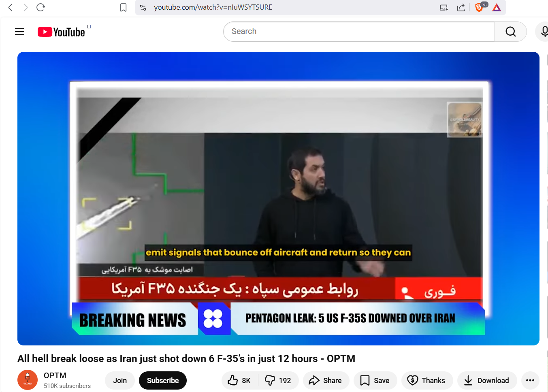Open Brave Rewards triangle icon
Image resolution: width=548 pixels, height=392 pixels.
(497, 7)
